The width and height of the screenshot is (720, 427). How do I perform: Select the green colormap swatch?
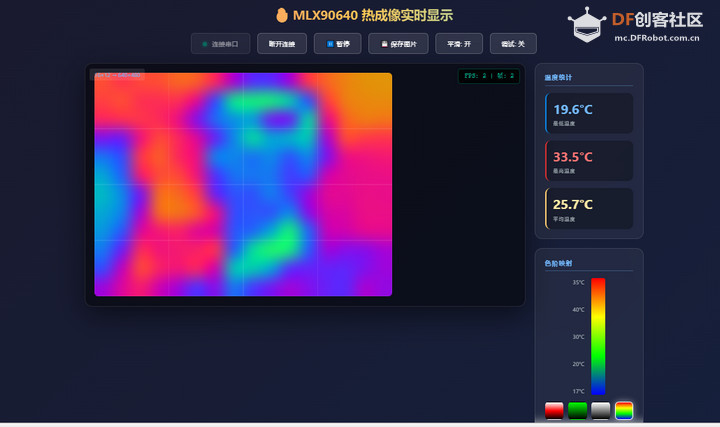(577, 410)
